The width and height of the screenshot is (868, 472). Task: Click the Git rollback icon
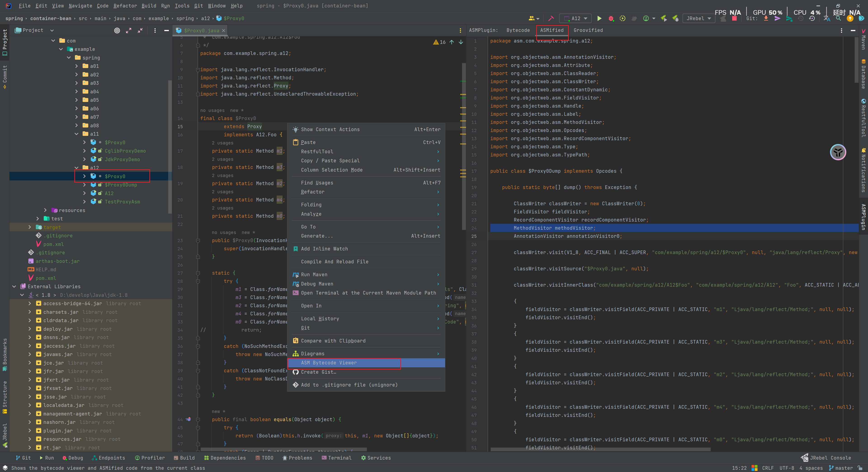coord(812,19)
